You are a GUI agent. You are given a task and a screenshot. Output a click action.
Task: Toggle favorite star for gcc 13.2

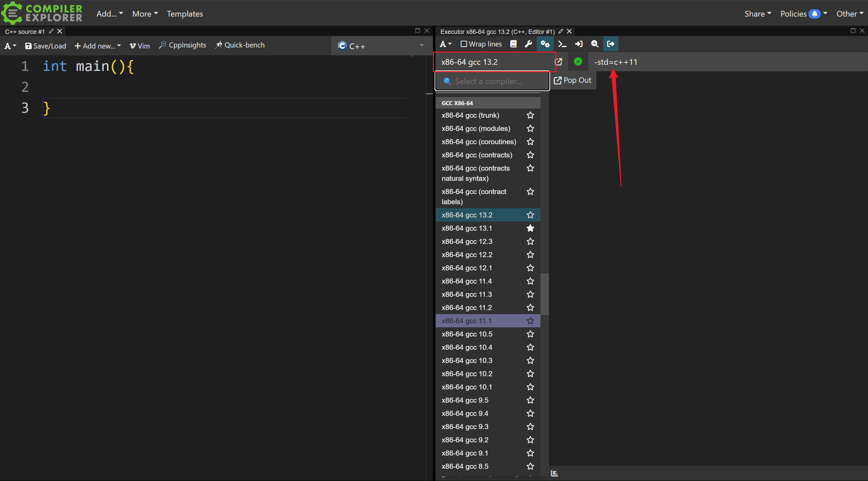pos(530,215)
